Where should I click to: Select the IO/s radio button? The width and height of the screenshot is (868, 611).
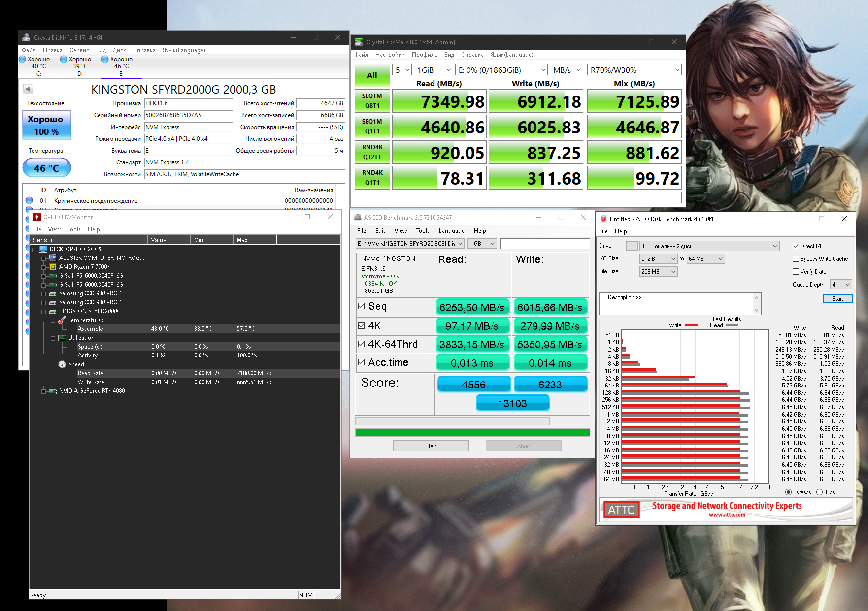pos(819,492)
